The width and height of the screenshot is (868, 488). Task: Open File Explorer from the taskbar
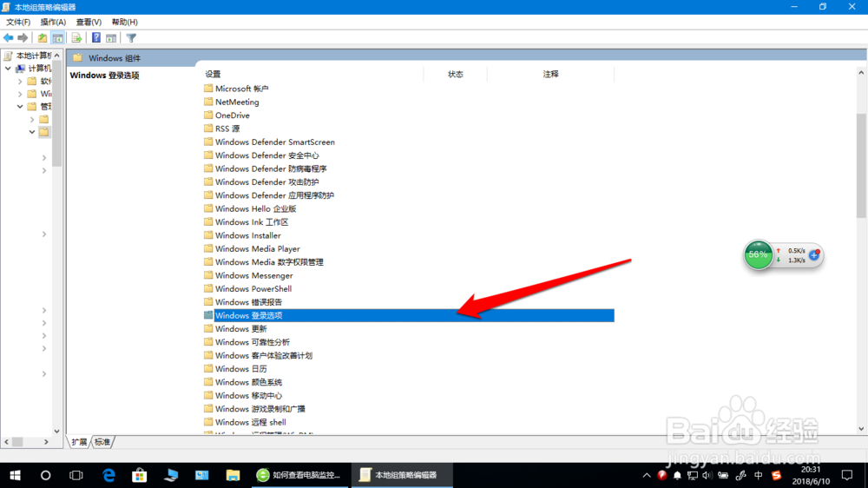pyautogui.click(x=233, y=475)
